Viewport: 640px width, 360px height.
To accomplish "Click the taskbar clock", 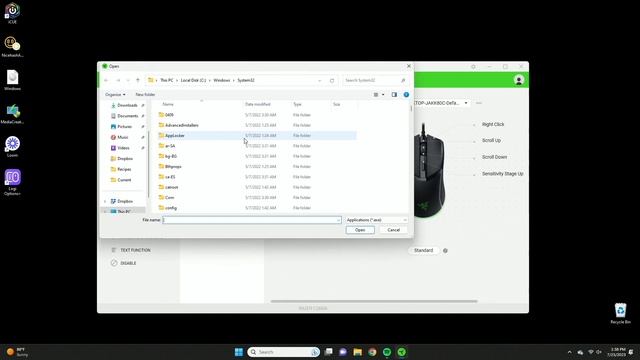I will (617, 352).
